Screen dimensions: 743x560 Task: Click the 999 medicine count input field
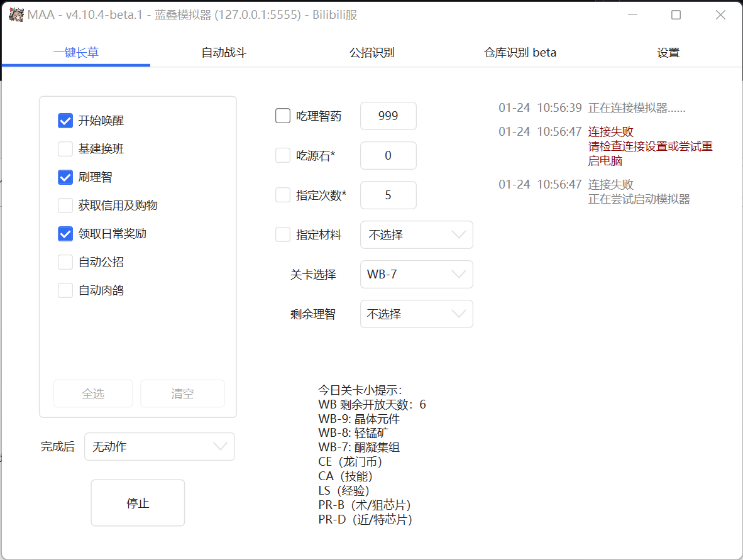[388, 116]
